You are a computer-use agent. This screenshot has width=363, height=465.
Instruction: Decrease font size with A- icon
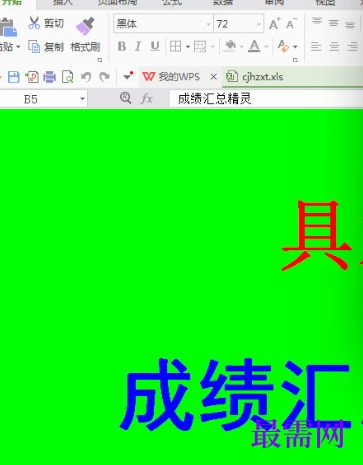pos(291,24)
